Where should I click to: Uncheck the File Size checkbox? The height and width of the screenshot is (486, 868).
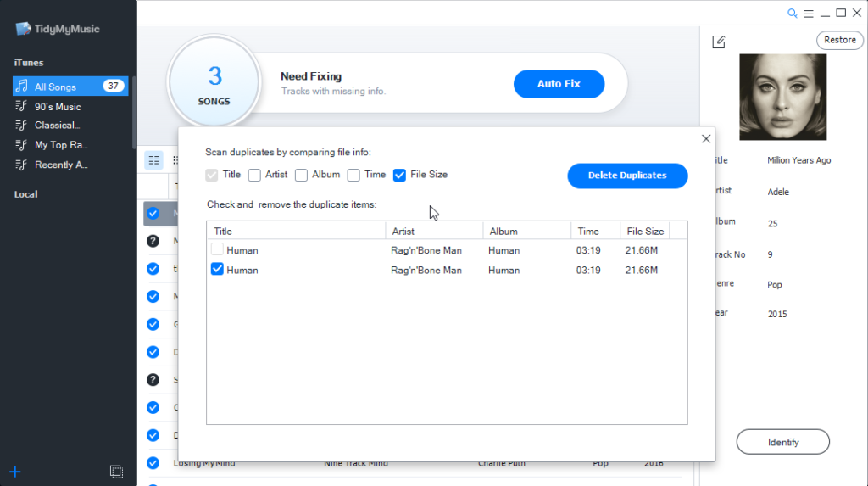coord(400,175)
